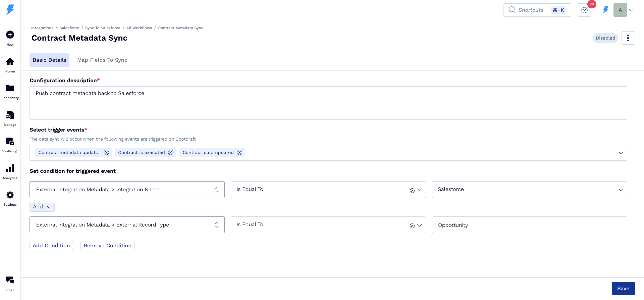Screen dimensions: 644x300
Task: Open the Manage section icon
Action: [x=10, y=115]
